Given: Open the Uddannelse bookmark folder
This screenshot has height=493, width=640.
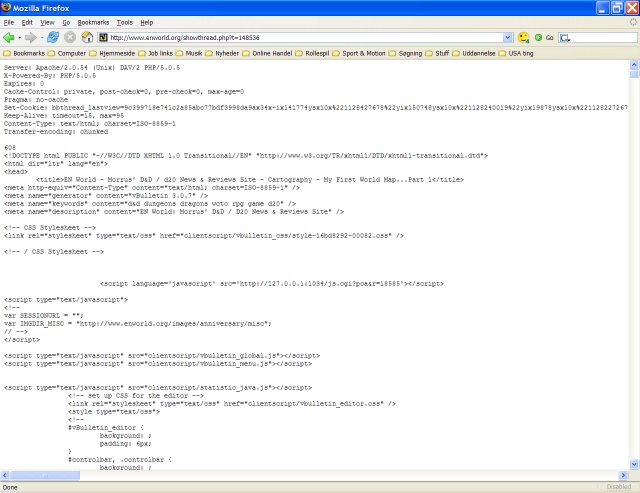Looking at the screenshot, I should click(474, 53).
